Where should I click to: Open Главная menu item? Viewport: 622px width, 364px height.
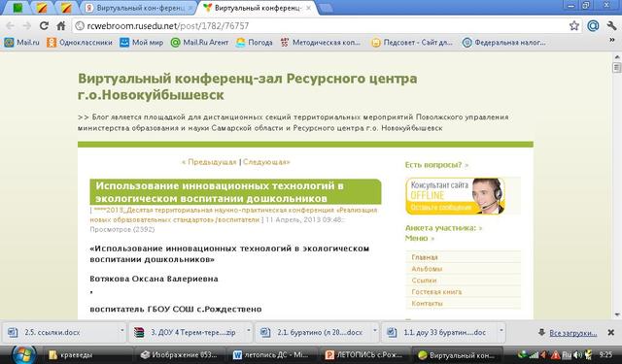(425, 257)
